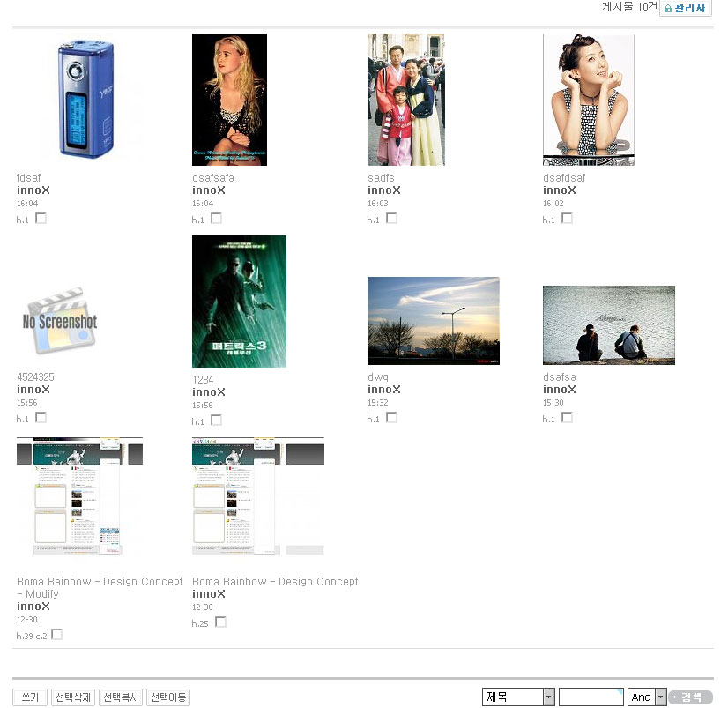728x708 pixels.
Task: Open the sadfs post title
Action: 381,178
